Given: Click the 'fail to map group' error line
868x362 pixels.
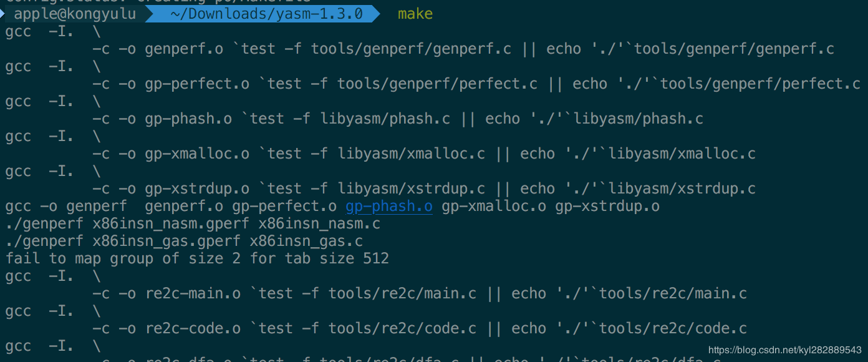Looking at the screenshot, I should [x=197, y=258].
